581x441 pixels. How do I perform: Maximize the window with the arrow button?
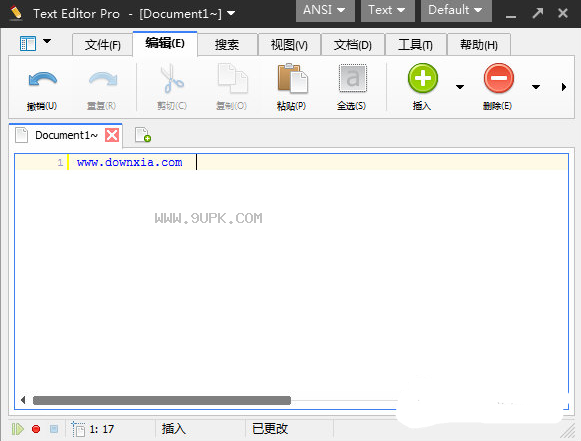pyautogui.click(x=538, y=13)
